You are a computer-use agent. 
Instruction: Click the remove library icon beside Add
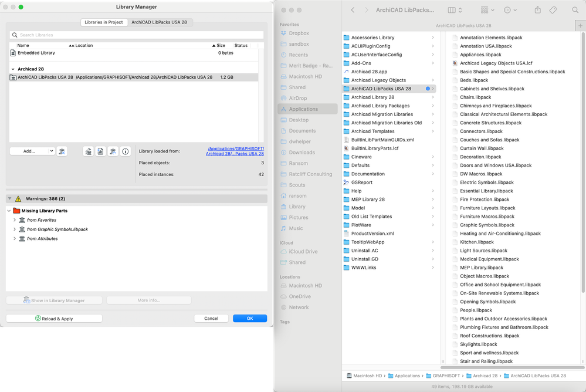62,151
